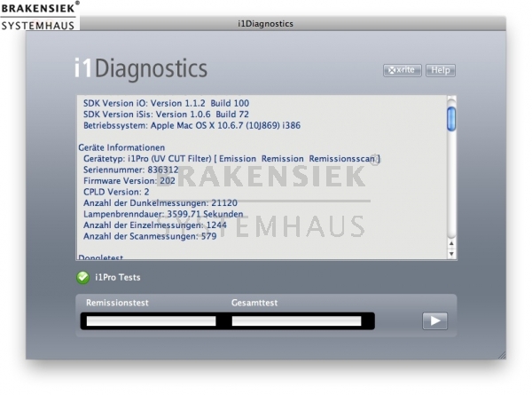Click the window resize grip corner
532x395 pixels.
pyautogui.click(x=502, y=355)
